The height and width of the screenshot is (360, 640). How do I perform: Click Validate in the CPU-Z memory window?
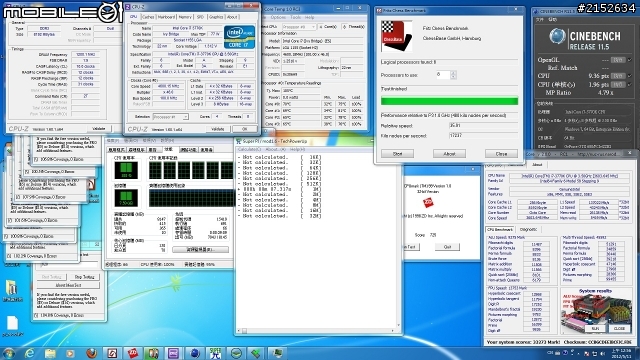98,129
